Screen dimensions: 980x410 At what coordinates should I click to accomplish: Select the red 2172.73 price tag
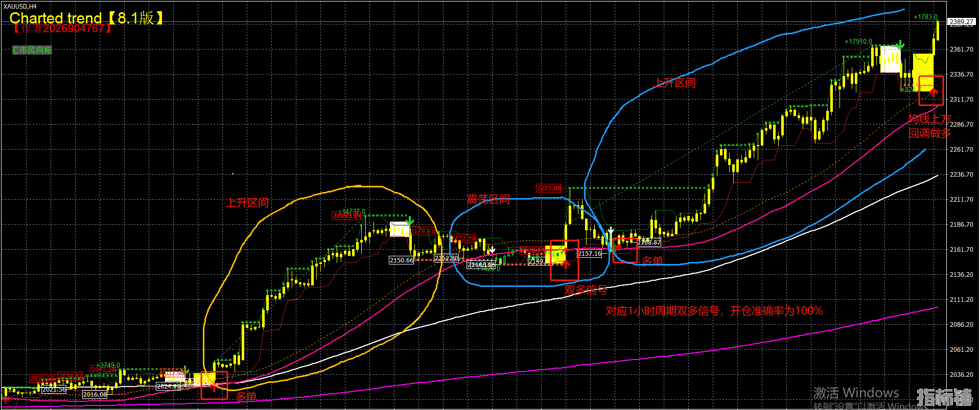click(x=463, y=238)
